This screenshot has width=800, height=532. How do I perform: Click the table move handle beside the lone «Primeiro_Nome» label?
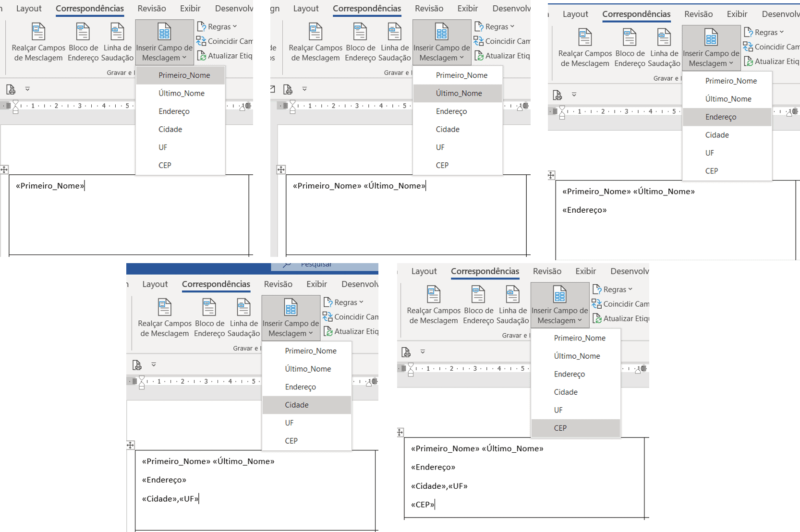[4, 169]
